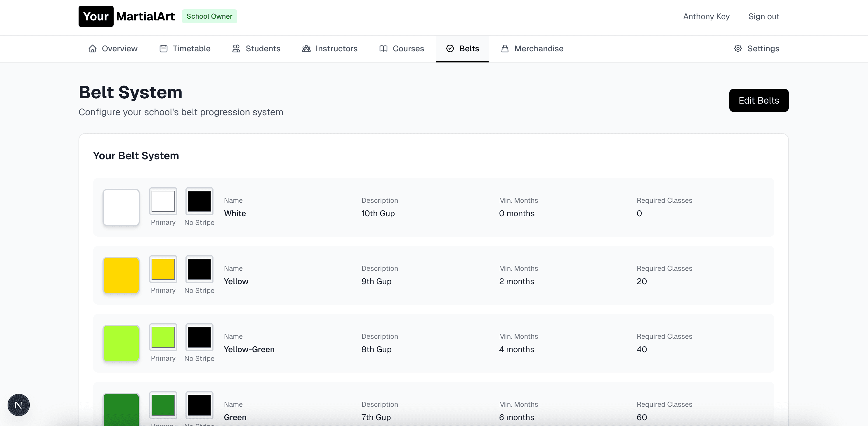868x426 pixels.
Task: Click the Anthony Key user name
Action: point(706,17)
